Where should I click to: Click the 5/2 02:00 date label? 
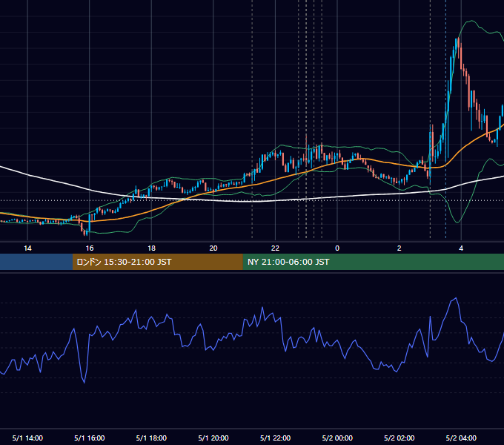tap(399, 438)
